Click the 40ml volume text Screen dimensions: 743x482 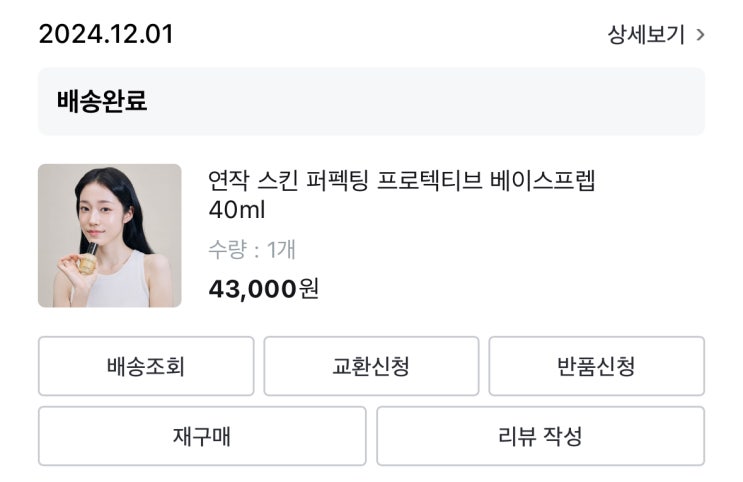237,211
